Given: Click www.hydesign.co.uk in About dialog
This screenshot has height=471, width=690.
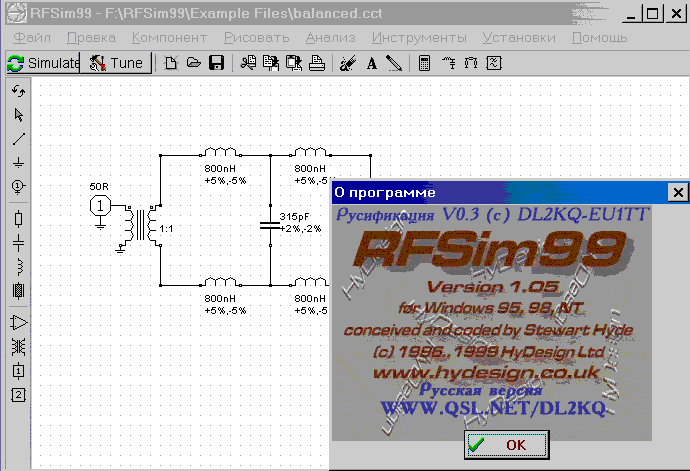Looking at the screenshot, I should pos(486,372).
